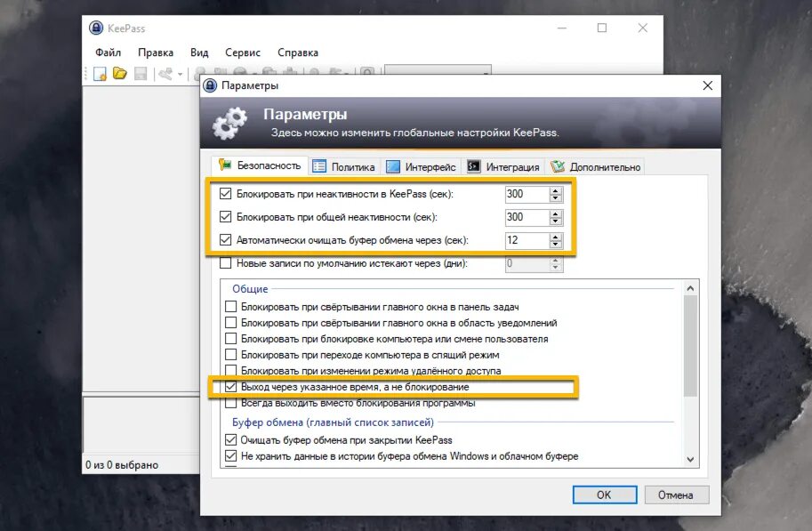
Task: Enable Блокировать при блокировке компьютера checkbox
Action: tap(231, 339)
